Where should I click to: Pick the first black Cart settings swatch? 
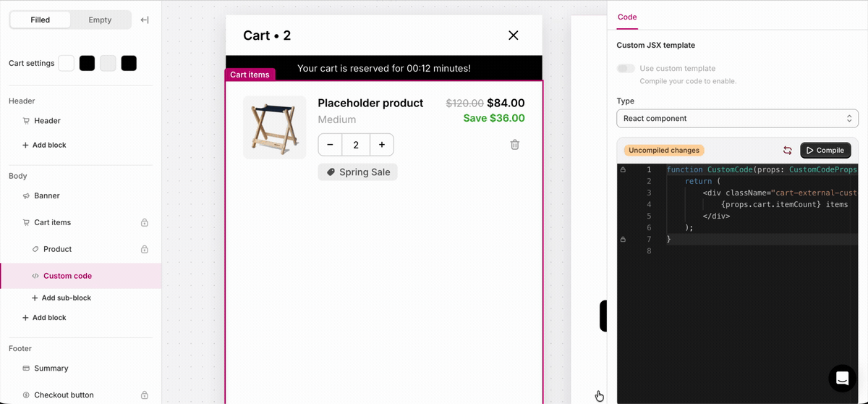pos(87,63)
